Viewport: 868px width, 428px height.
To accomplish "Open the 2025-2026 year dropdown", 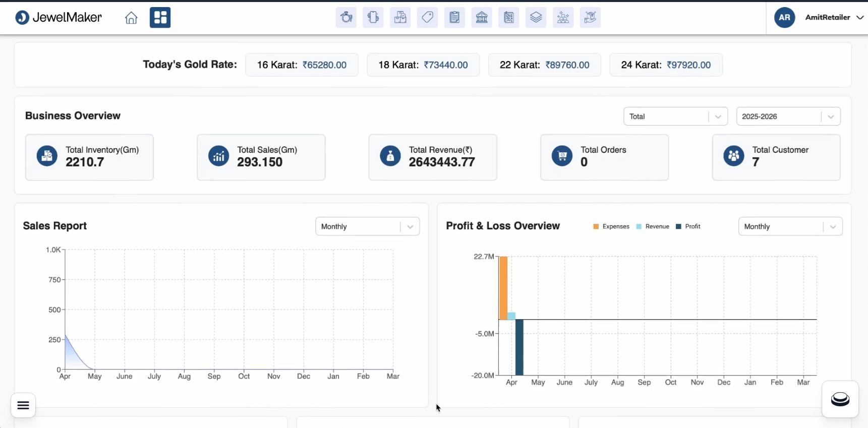I will (x=788, y=116).
